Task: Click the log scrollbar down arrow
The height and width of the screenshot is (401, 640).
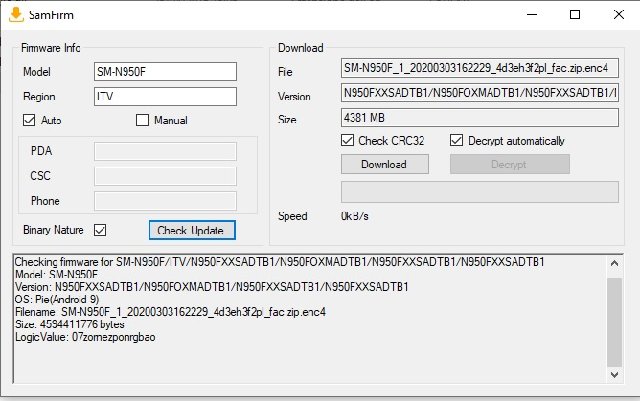Action: coord(614,374)
